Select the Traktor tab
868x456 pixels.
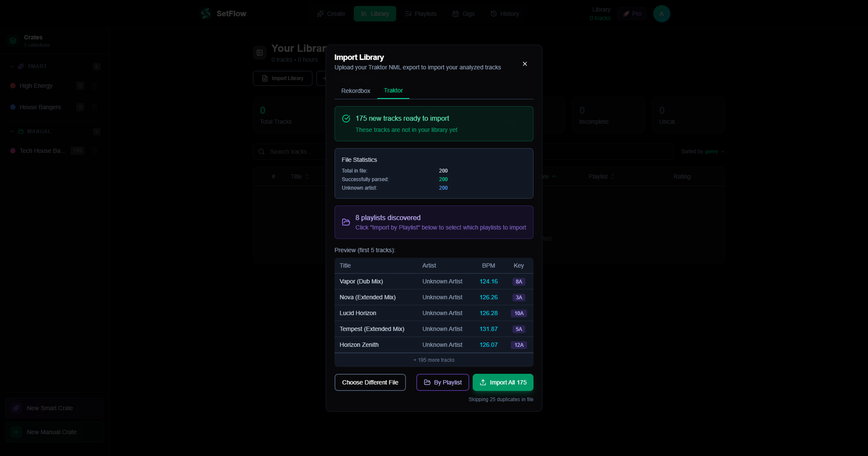tap(393, 91)
